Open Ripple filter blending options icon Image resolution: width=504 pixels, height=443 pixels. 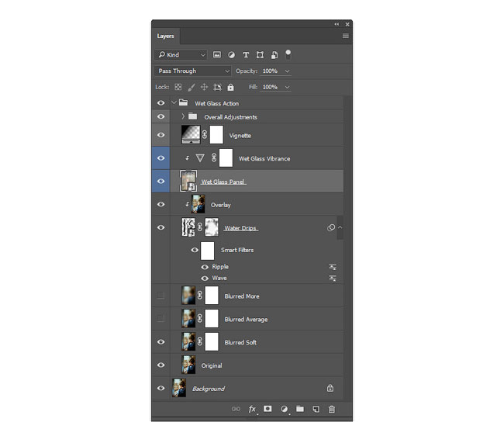click(333, 267)
